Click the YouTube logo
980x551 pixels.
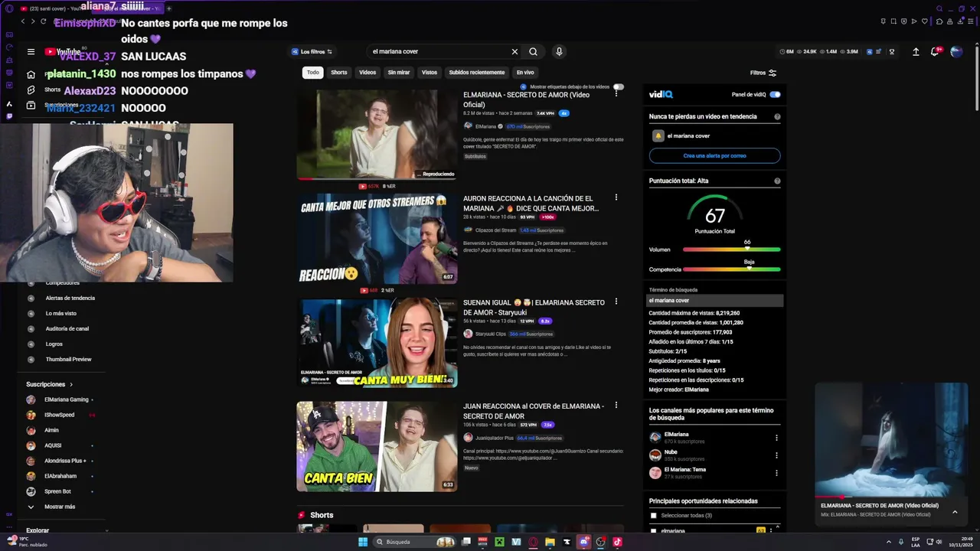63,51
